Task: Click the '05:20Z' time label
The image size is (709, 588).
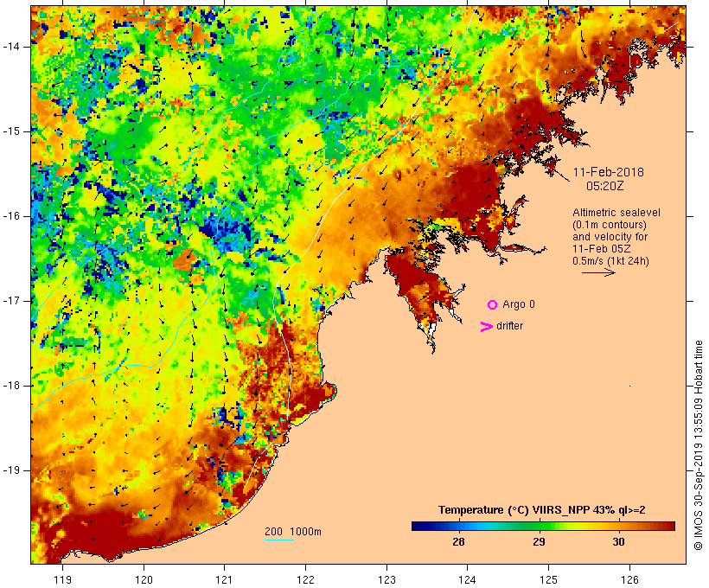Action: click(605, 186)
